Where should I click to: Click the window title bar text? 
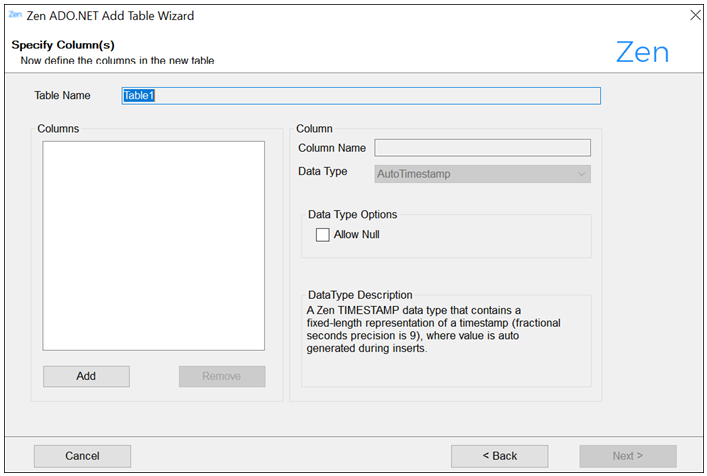pyautogui.click(x=110, y=16)
